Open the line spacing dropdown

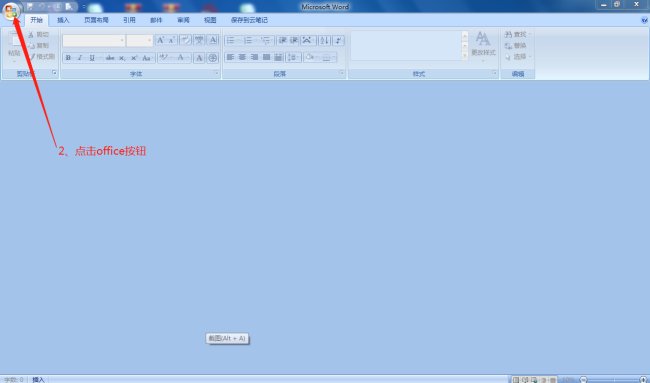click(x=293, y=57)
